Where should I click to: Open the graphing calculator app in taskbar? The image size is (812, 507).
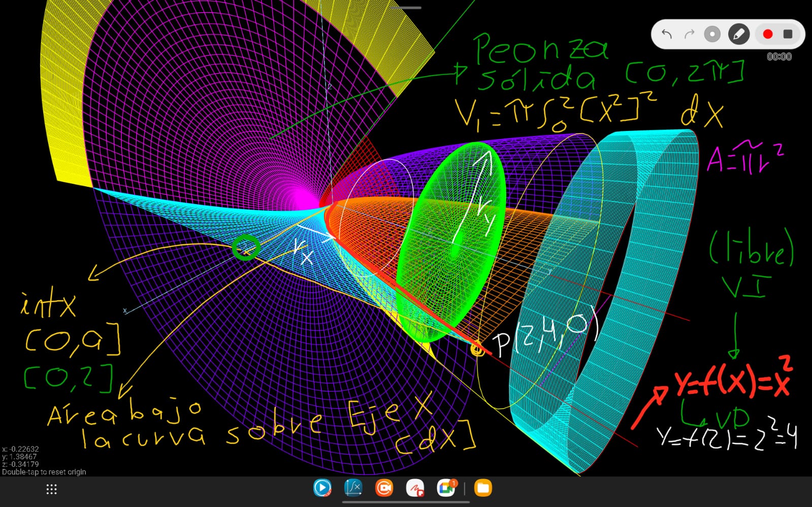click(x=353, y=488)
